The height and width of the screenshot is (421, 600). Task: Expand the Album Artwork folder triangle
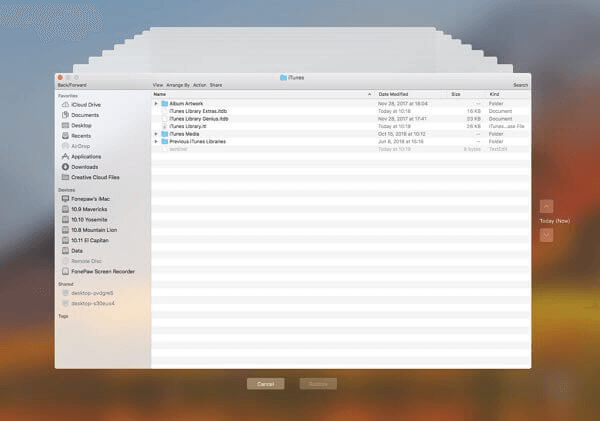pos(156,103)
